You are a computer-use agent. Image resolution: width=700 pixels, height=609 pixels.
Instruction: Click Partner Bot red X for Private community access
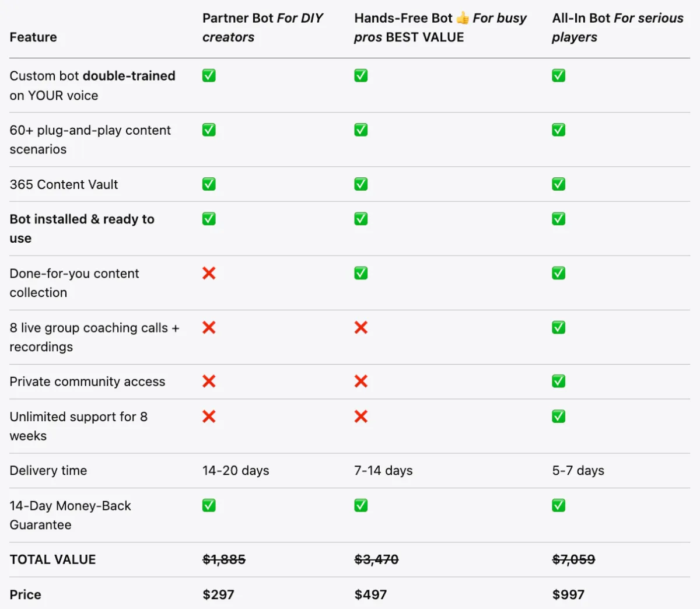pyautogui.click(x=209, y=381)
